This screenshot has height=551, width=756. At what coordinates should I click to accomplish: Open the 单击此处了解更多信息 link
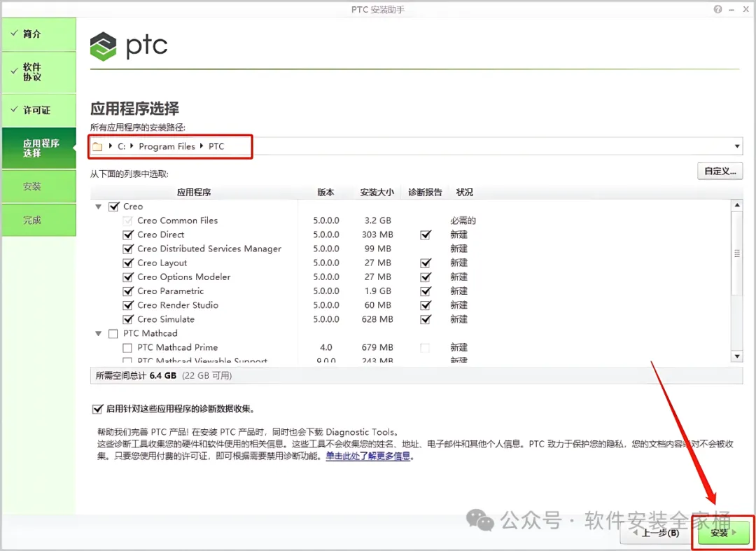[x=368, y=456]
